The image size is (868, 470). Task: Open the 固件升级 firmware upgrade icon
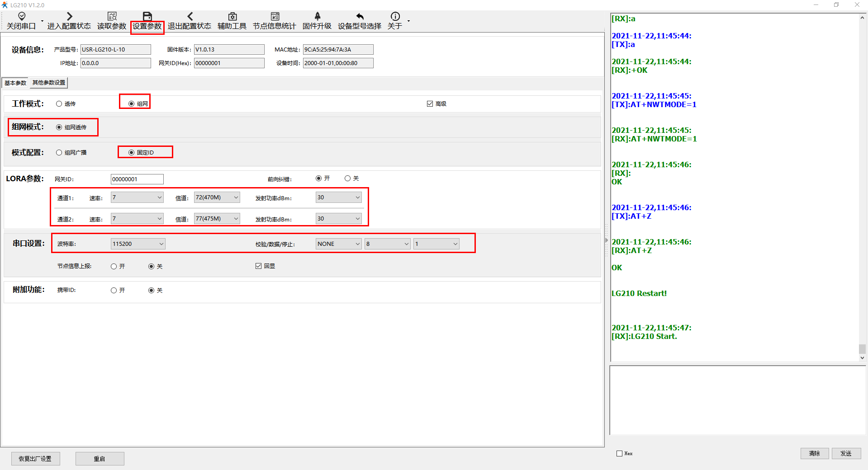click(317, 17)
